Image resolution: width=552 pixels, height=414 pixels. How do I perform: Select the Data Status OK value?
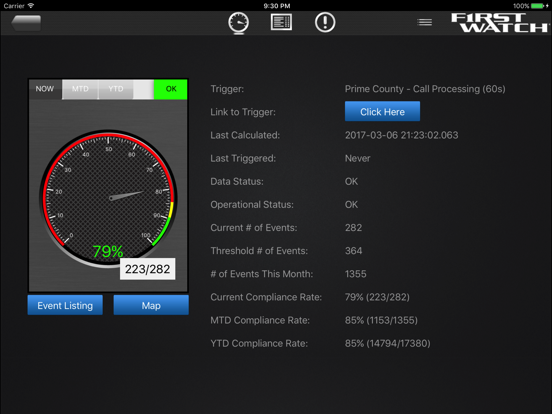[351, 182]
